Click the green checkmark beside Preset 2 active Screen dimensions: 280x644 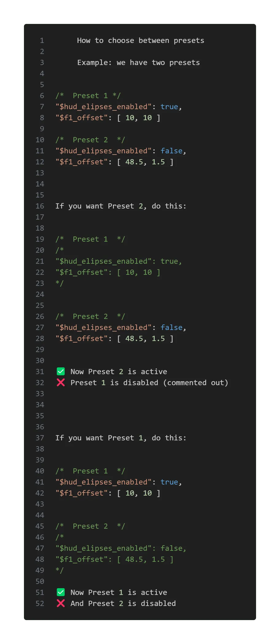[61, 371]
